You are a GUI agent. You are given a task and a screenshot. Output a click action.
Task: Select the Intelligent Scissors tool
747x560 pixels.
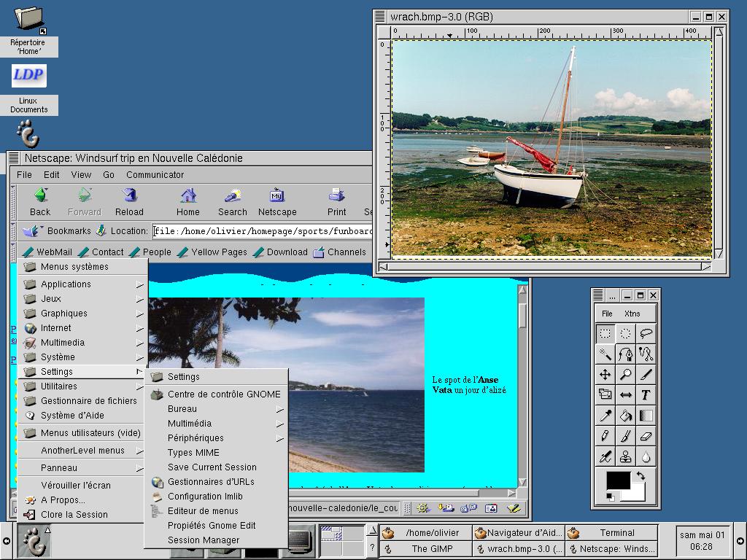click(646, 354)
